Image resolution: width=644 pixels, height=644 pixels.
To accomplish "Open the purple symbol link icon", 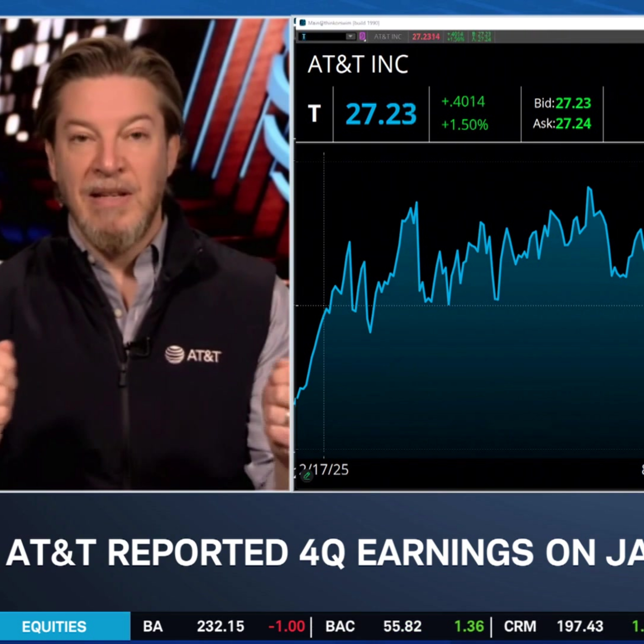I will pos(362,36).
